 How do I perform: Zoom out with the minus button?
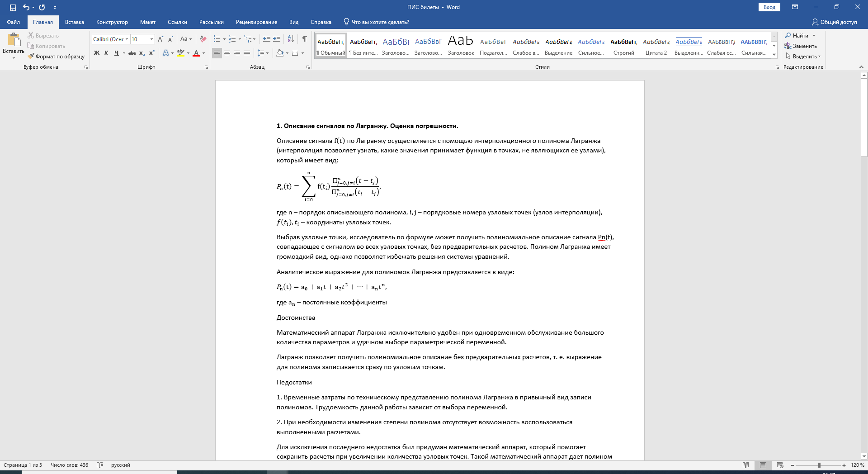tap(792, 465)
